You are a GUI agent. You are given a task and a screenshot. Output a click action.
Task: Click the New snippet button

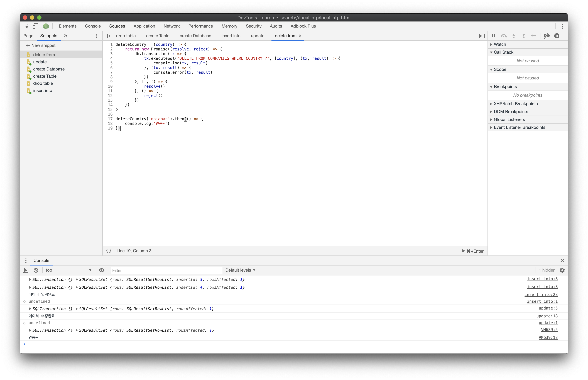pos(41,45)
